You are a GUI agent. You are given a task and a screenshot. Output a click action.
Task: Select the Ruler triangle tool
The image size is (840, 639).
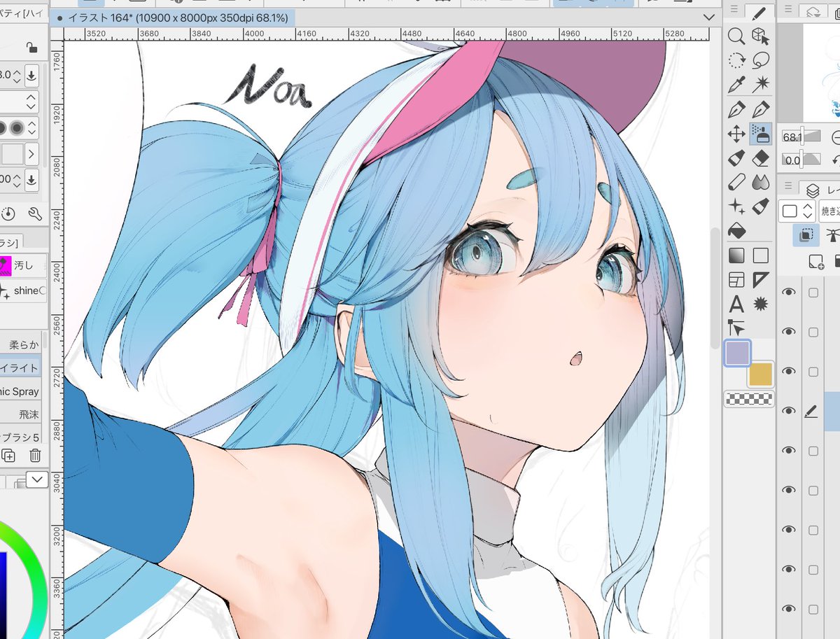tap(760, 280)
